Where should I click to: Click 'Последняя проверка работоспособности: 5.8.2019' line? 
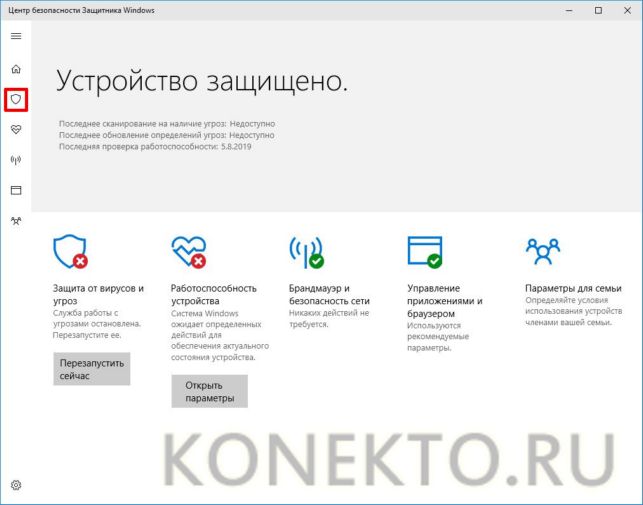[155, 146]
